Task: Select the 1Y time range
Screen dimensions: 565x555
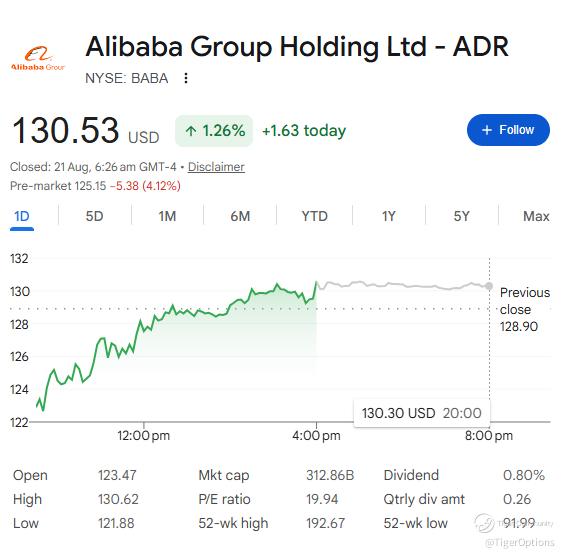Action: coord(389,217)
